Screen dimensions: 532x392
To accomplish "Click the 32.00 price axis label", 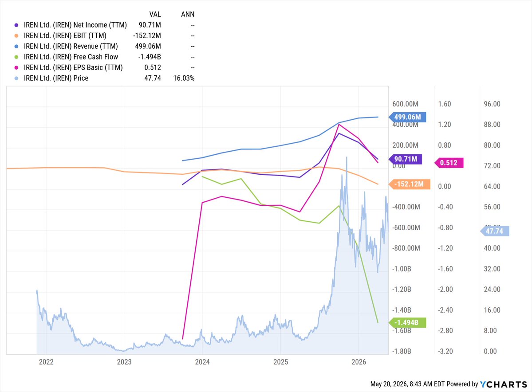I will 492,269.
